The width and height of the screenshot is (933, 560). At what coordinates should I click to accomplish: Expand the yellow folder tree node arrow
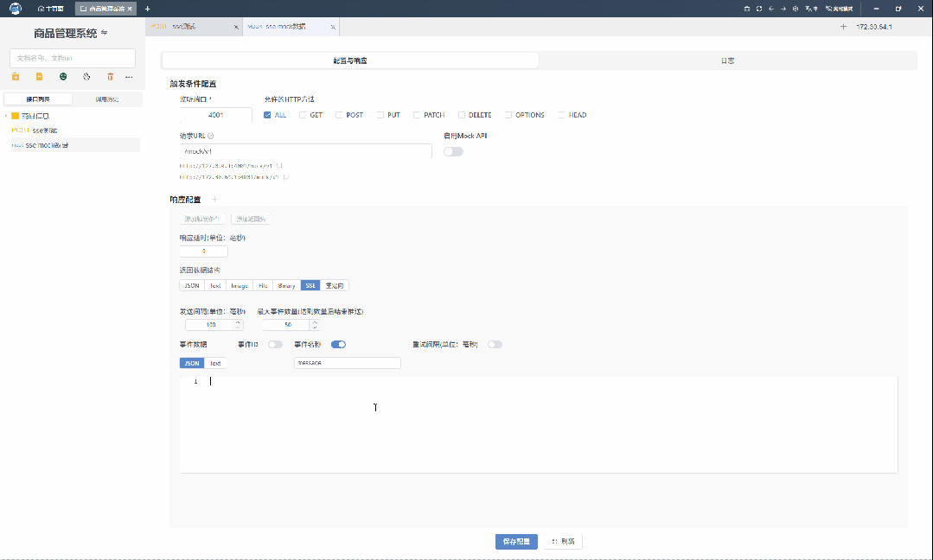(6, 116)
